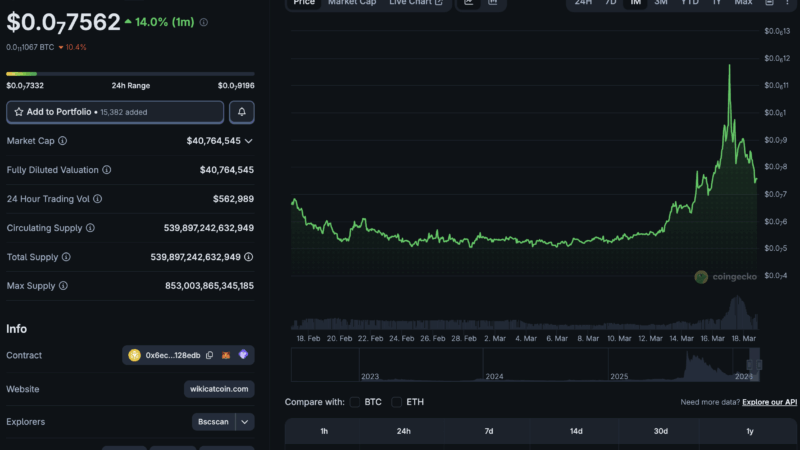Image resolution: width=800 pixels, height=450 pixels.
Task: Select the 7D time range
Action: coord(611,3)
